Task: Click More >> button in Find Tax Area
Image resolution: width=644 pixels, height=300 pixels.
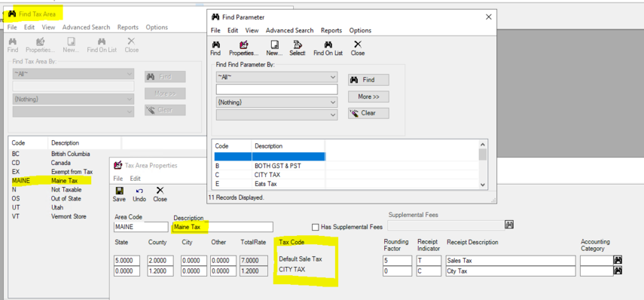Action: point(165,93)
